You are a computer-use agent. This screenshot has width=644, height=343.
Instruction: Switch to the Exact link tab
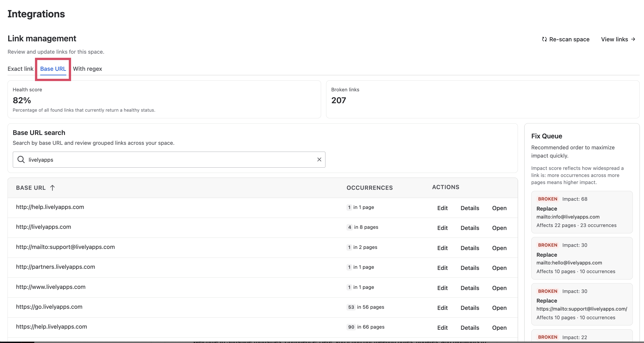tap(20, 69)
